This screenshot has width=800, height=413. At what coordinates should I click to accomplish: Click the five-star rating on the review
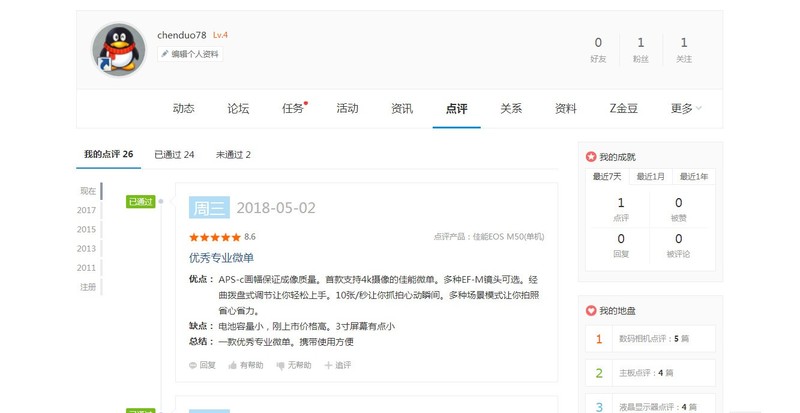215,237
